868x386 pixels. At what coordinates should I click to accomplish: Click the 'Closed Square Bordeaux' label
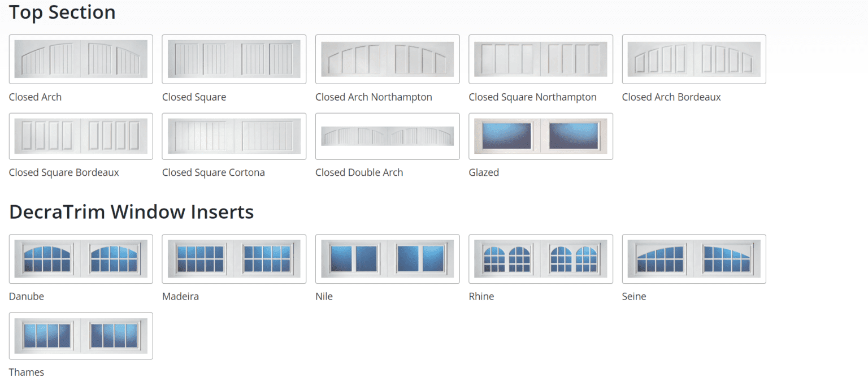64,172
